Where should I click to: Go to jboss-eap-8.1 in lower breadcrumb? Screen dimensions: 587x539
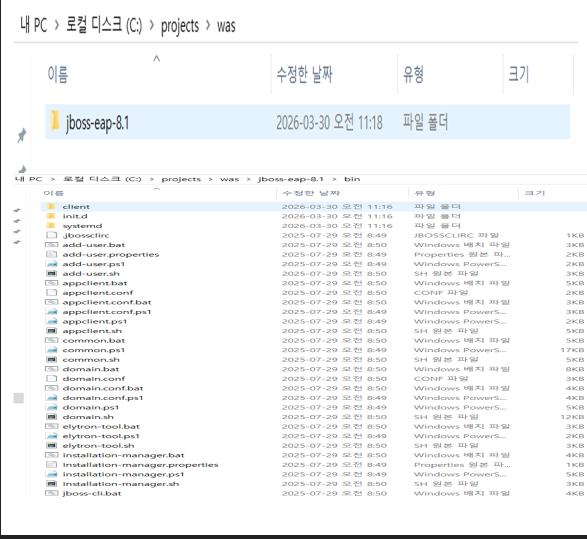(291, 179)
